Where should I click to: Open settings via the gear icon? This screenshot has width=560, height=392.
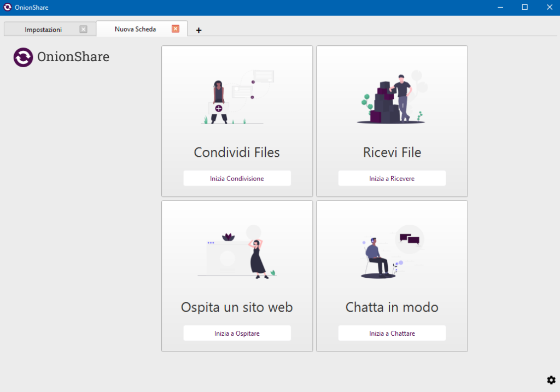[x=551, y=380]
